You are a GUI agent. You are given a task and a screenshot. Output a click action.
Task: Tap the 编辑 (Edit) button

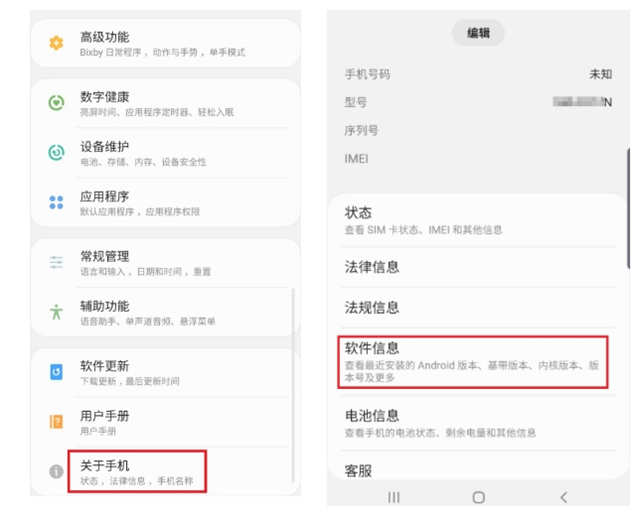click(x=478, y=33)
